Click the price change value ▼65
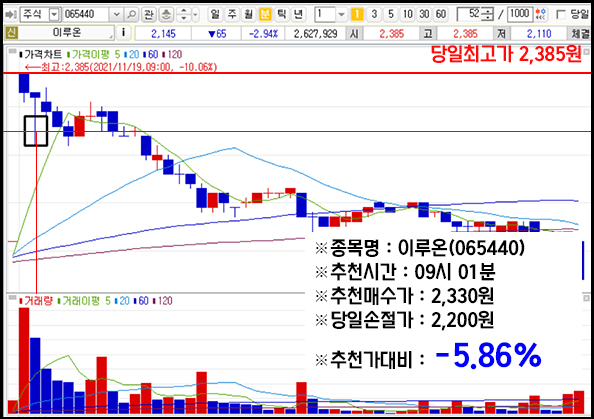The image size is (594, 419). 217,34
